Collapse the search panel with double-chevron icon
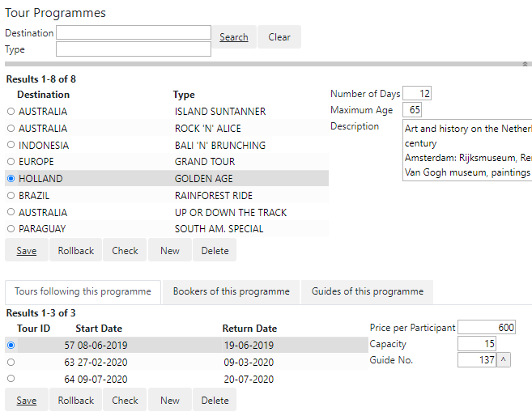532x416 pixels. 525,63
